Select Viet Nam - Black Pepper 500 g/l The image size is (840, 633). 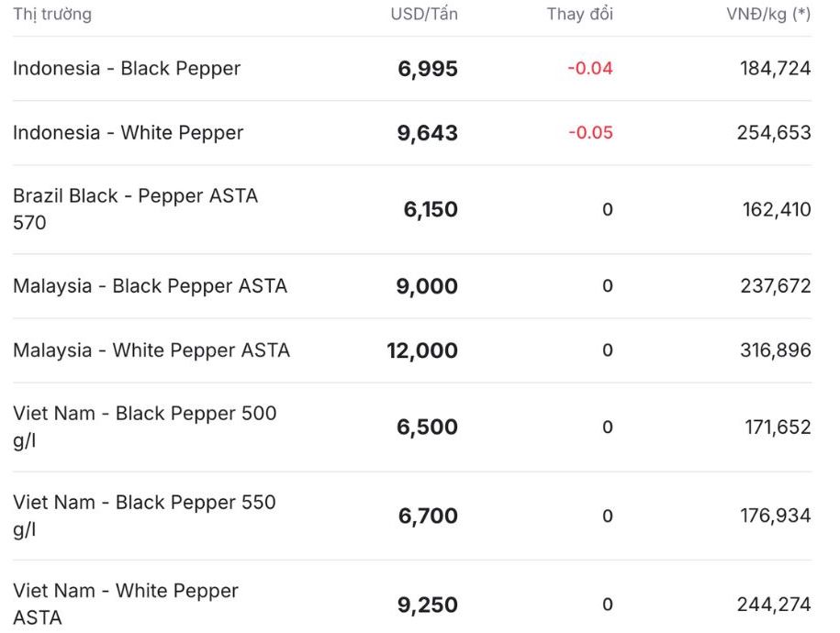(144, 427)
